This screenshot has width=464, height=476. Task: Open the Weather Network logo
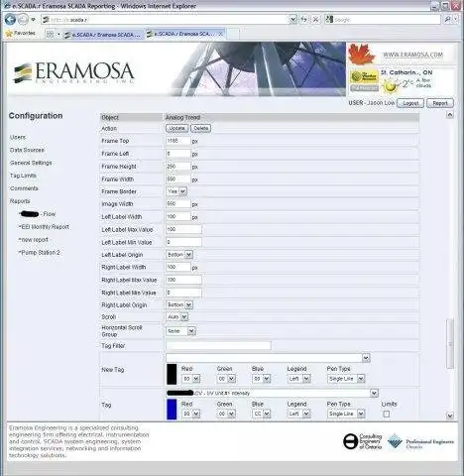364,76
